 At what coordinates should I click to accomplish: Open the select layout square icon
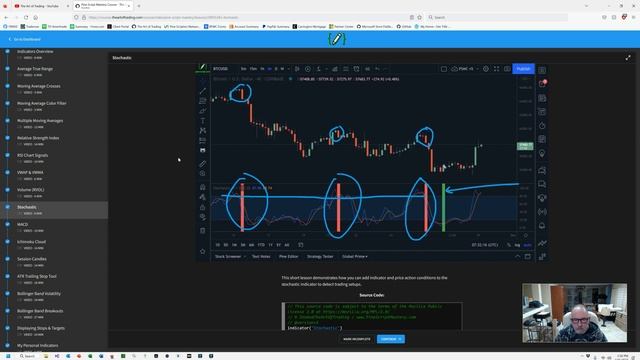tap(444, 69)
